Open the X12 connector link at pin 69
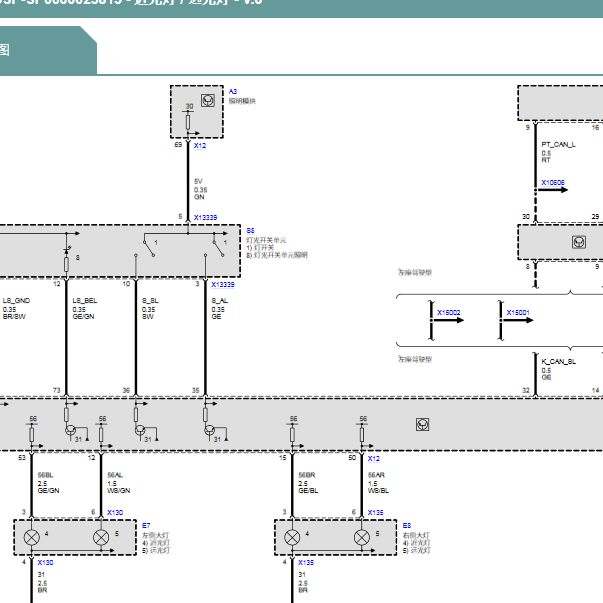The image size is (603, 603). coord(200,146)
